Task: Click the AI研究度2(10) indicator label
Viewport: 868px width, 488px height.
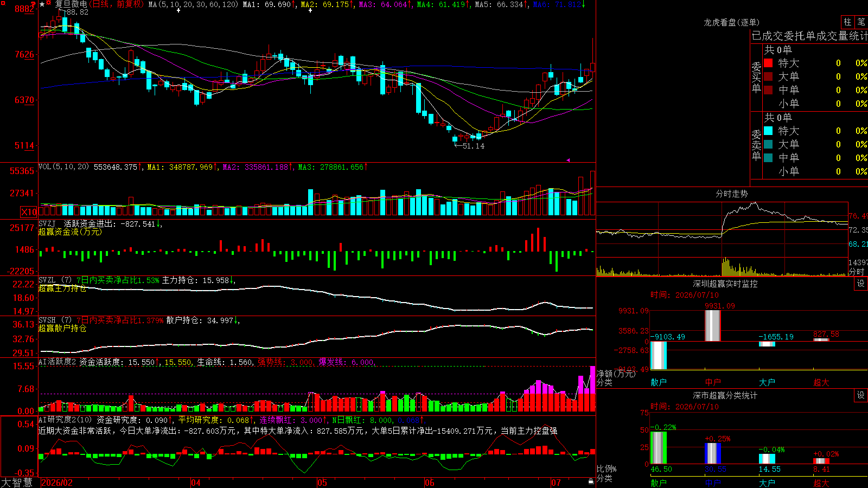Action: (65, 420)
